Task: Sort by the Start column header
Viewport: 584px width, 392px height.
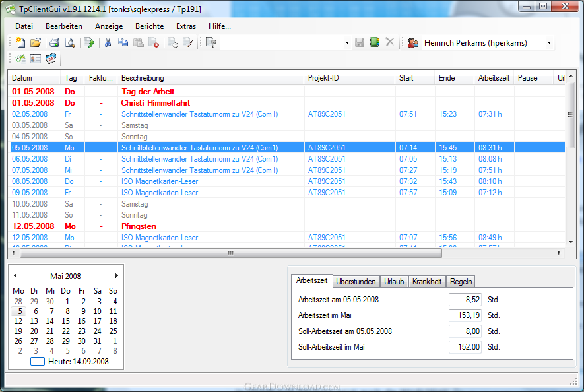Action: pos(414,78)
